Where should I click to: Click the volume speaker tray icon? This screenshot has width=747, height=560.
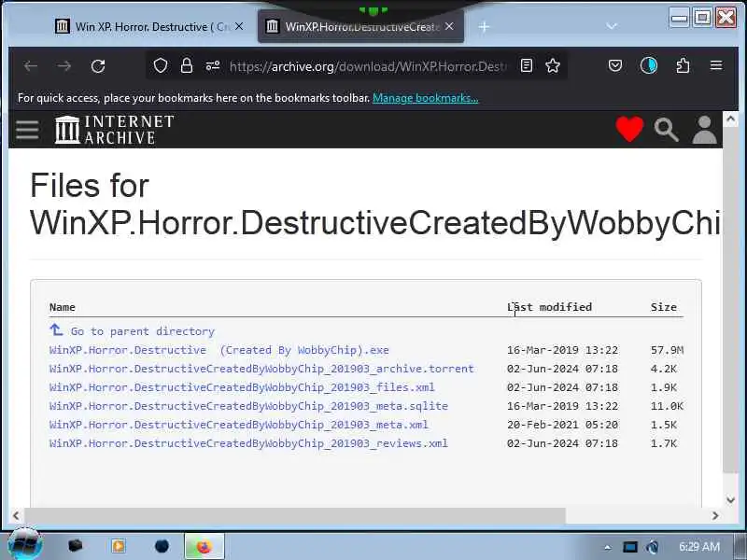point(653,547)
